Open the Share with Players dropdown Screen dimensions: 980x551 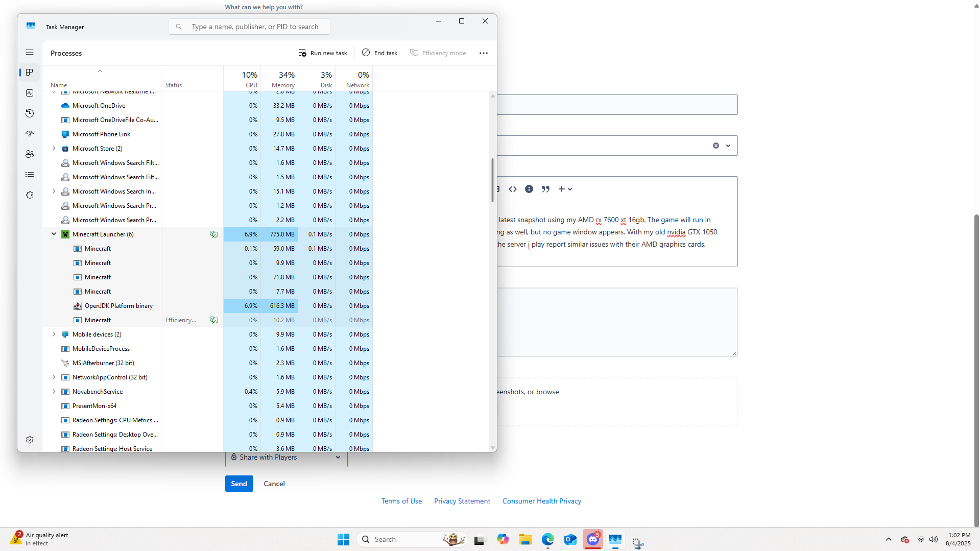(286, 458)
